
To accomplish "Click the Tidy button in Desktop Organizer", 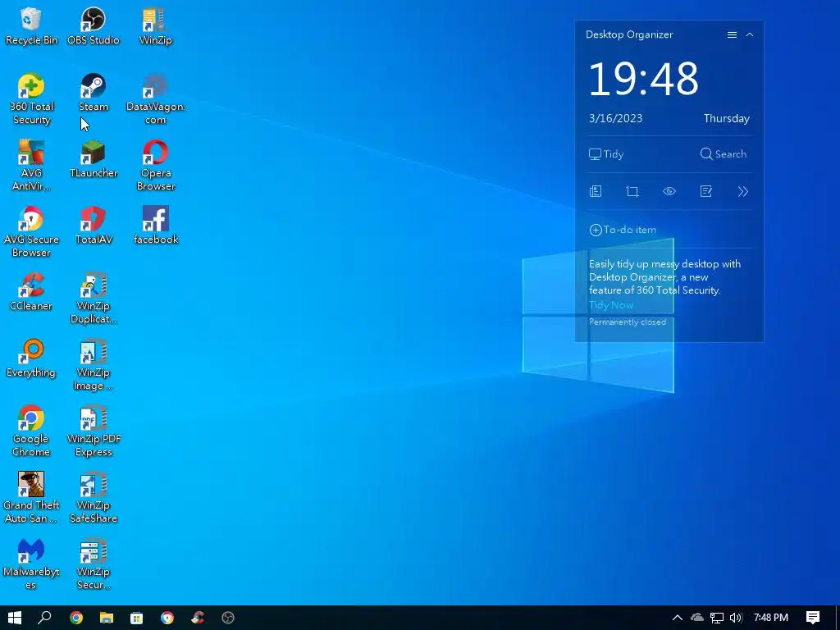I will tap(606, 154).
